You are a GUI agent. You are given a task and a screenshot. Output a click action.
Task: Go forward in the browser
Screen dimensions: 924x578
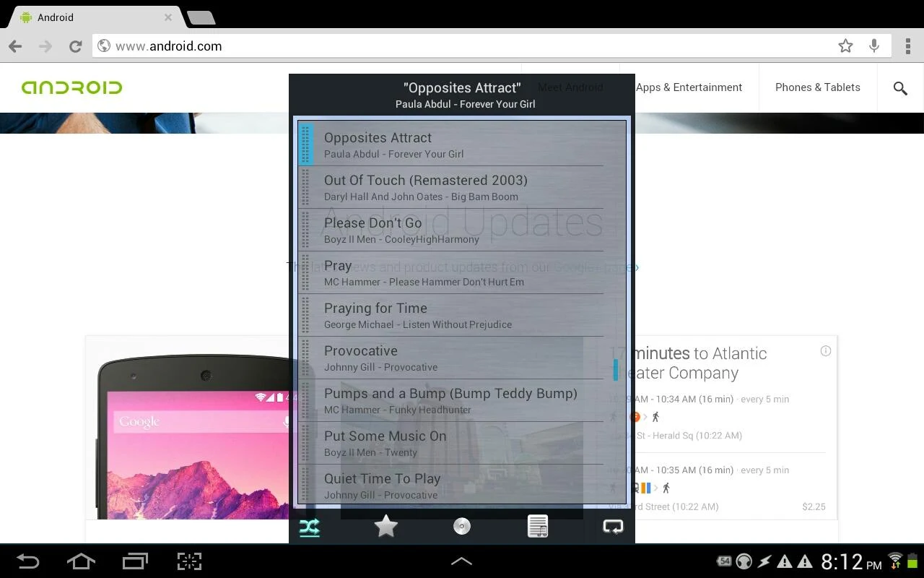(x=45, y=46)
